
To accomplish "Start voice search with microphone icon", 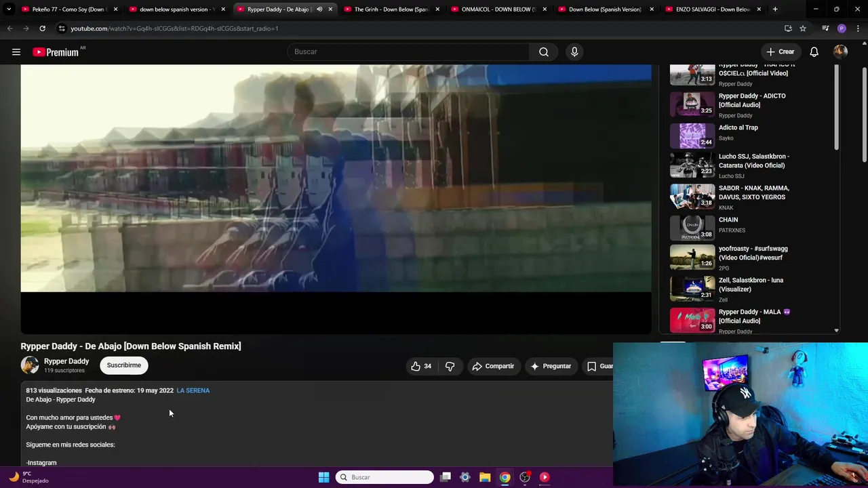I will 574,52.
